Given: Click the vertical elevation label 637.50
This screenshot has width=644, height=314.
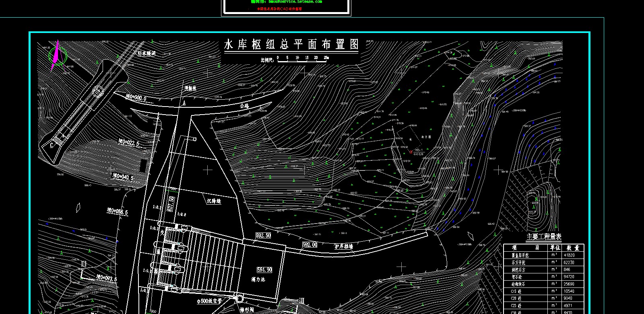Looking at the screenshot, I should click(171, 204).
